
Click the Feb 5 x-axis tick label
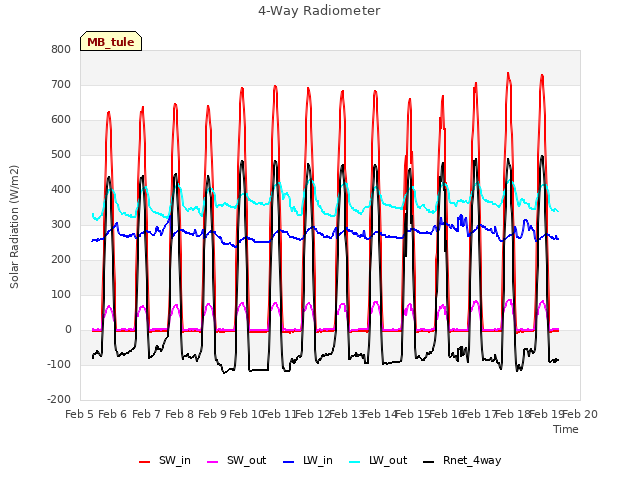coord(80,414)
